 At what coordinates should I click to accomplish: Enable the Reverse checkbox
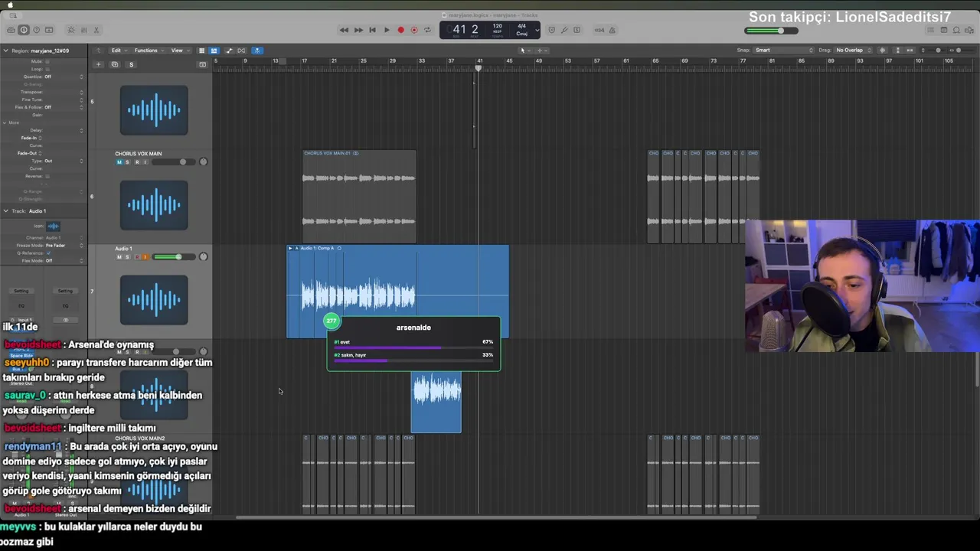tap(47, 176)
